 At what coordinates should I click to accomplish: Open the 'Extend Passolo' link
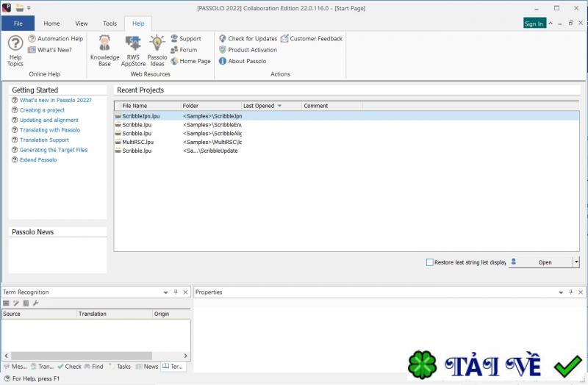point(38,159)
